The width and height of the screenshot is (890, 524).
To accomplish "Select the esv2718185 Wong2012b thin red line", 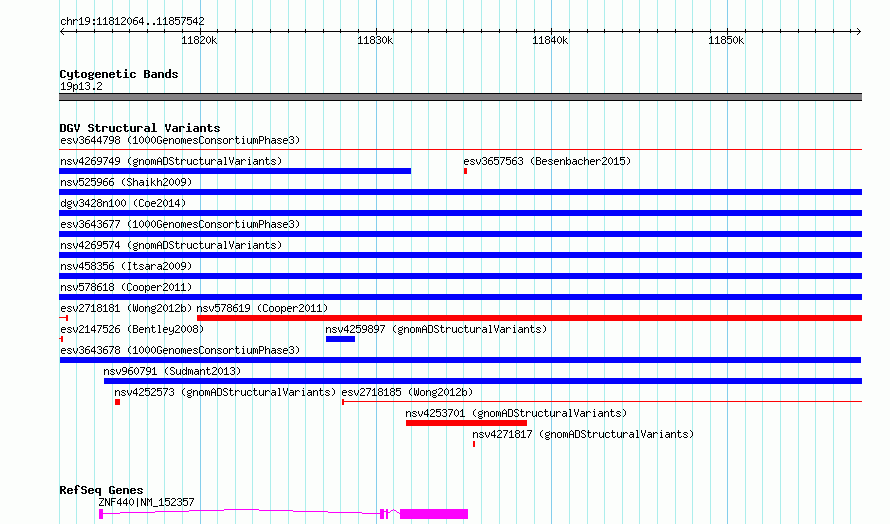I will 602,402.
